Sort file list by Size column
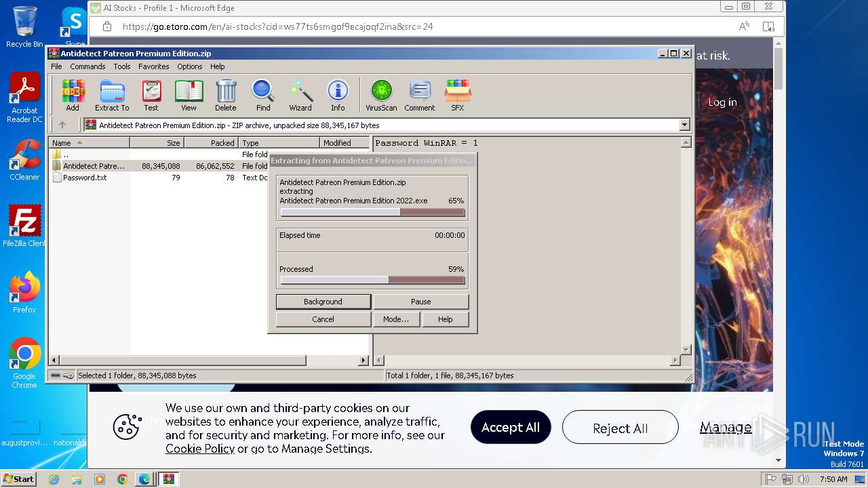Screen dimensions: 868x488 pos(157,142)
